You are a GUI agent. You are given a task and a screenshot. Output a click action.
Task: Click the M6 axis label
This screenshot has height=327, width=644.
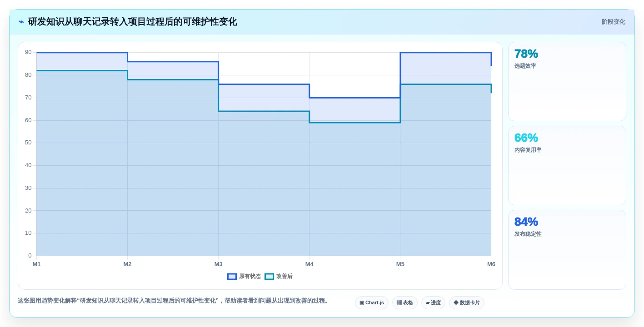coord(491,264)
